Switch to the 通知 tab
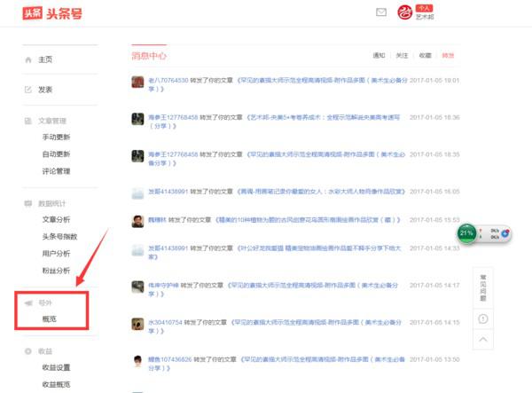This screenshot has height=393, width=532. tap(379, 56)
